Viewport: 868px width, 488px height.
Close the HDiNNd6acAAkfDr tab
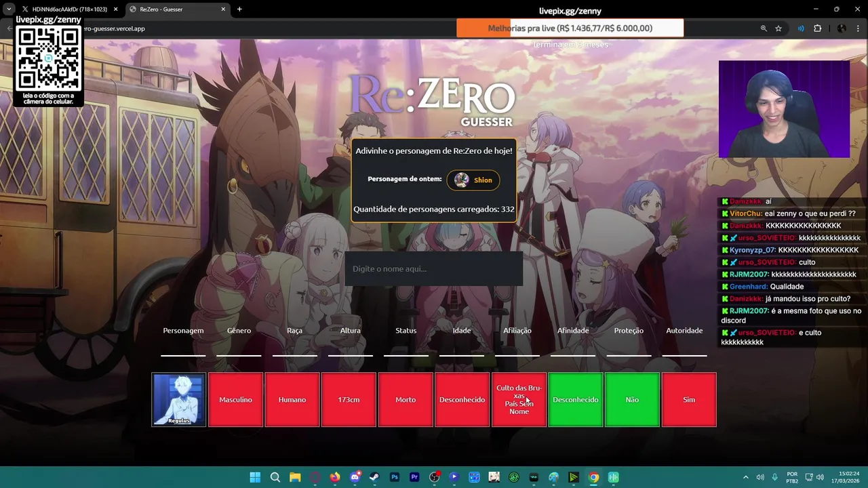(115, 9)
